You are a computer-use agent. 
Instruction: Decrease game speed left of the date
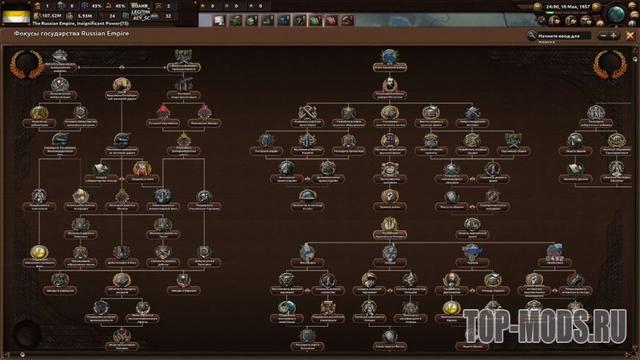(538, 7)
